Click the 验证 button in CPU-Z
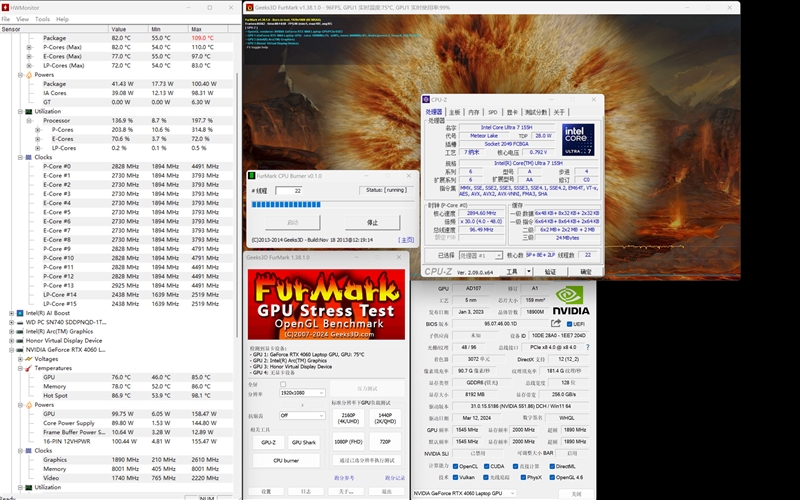 click(x=550, y=272)
